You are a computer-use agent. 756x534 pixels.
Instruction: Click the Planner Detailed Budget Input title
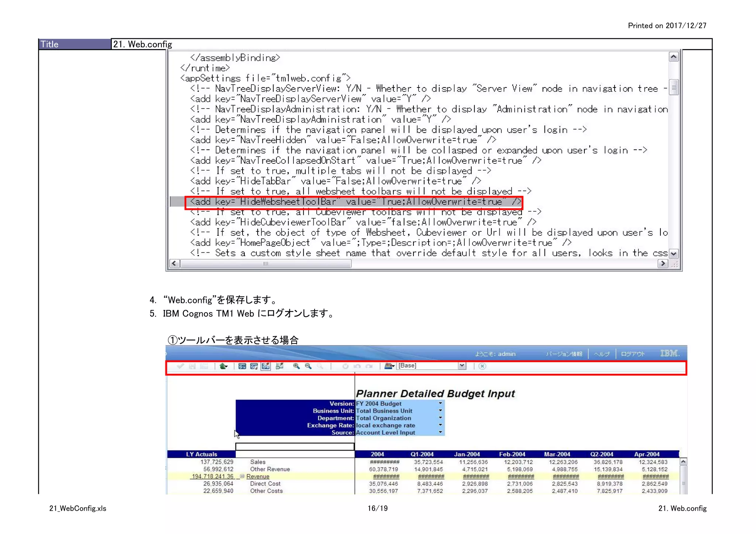pyautogui.click(x=435, y=394)
